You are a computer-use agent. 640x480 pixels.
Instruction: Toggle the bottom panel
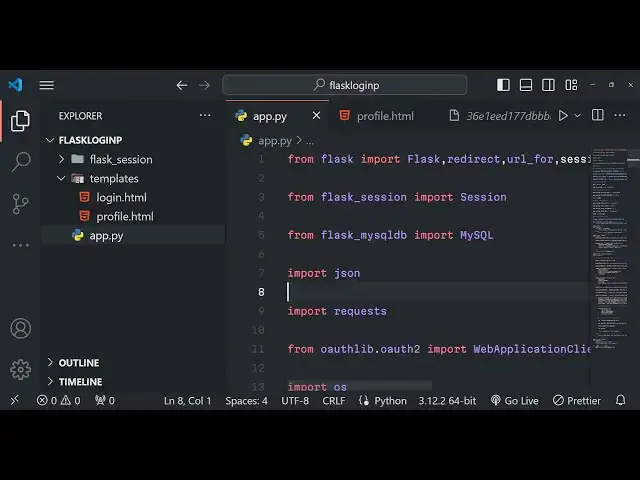click(x=526, y=85)
